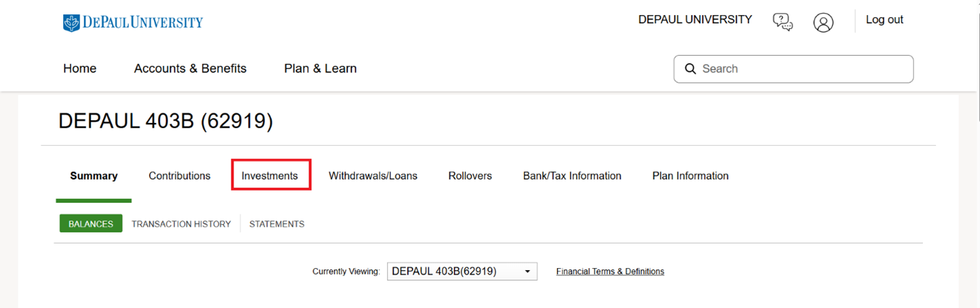Open the help chat icon
Image resolution: width=980 pixels, height=308 pixels.
(782, 22)
